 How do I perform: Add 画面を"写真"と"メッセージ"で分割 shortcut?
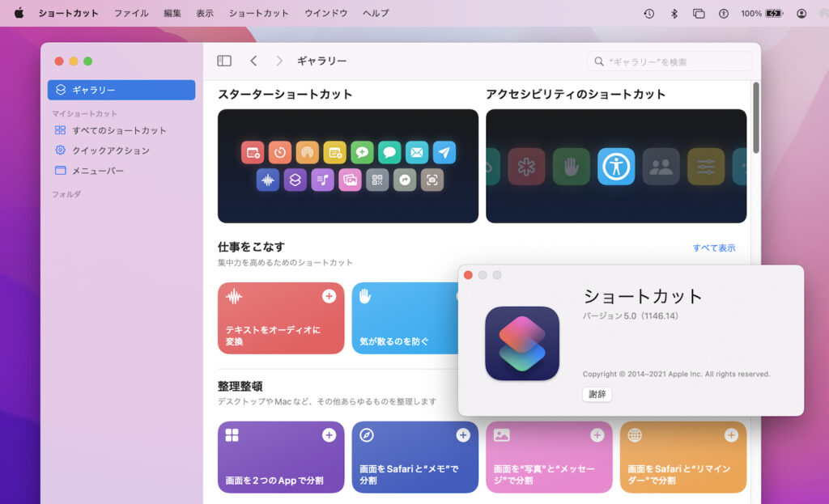pos(597,435)
